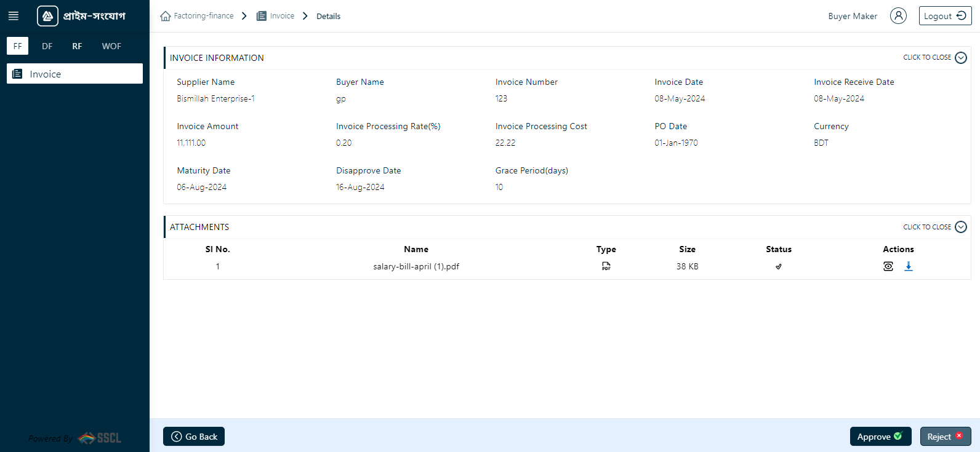
Task: Click the Buyer Maker user label
Action: click(853, 17)
